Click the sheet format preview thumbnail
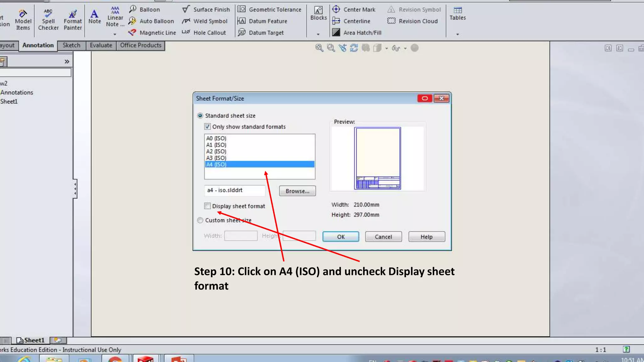Screen dimensions: 644x362 377,158
